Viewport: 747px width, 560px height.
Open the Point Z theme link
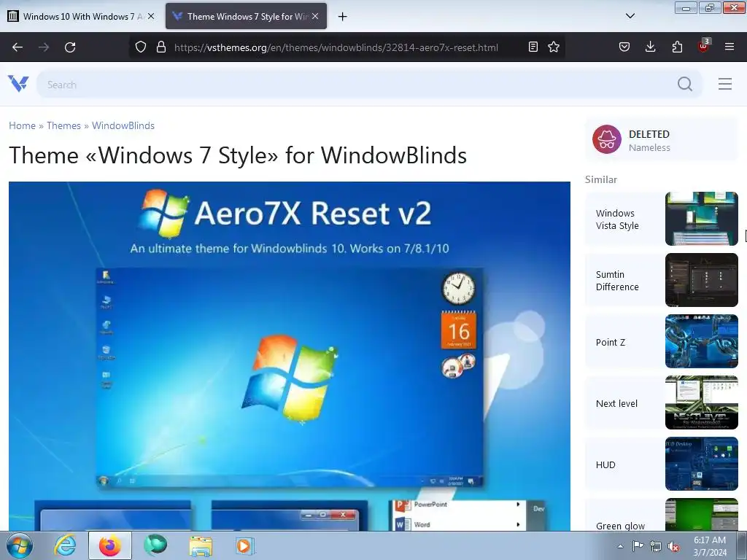click(x=611, y=343)
